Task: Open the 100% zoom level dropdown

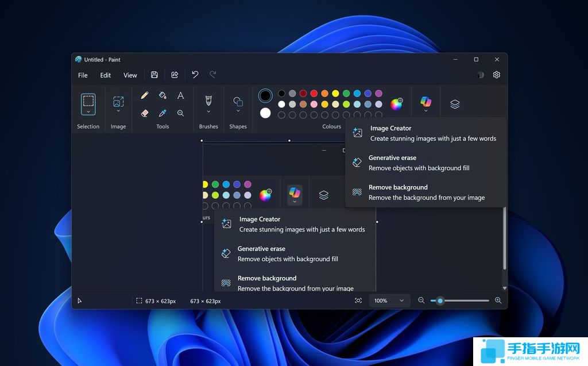Action: [x=390, y=300]
